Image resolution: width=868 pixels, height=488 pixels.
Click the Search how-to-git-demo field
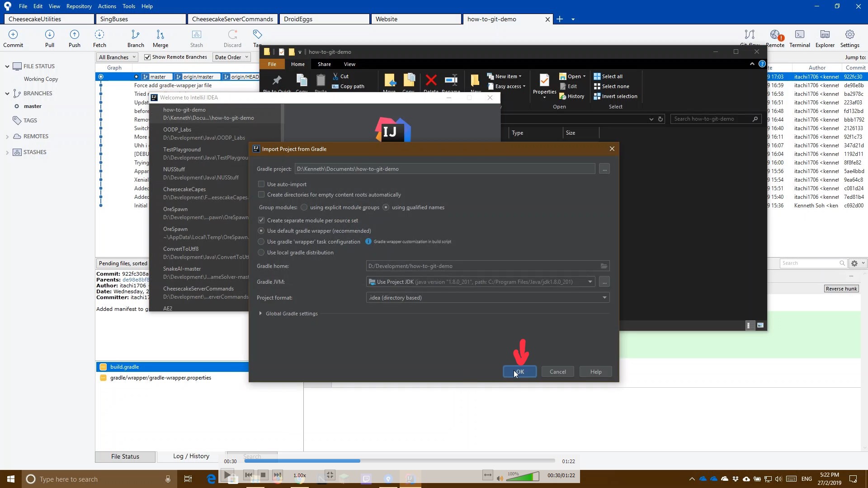715,119
